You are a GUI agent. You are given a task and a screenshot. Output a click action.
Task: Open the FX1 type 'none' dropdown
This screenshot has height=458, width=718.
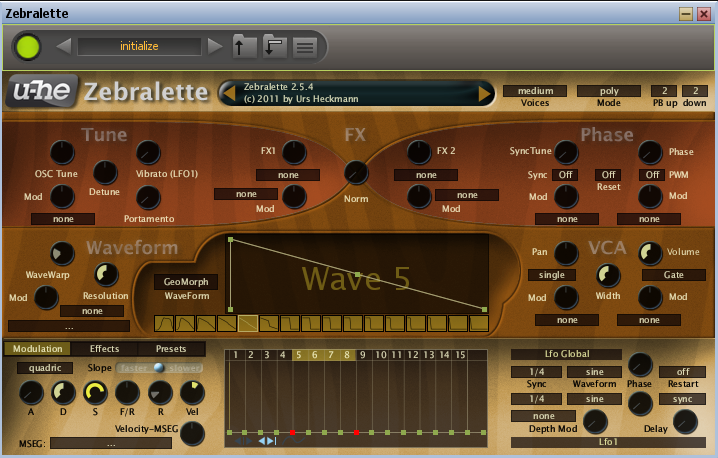(288, 175)
